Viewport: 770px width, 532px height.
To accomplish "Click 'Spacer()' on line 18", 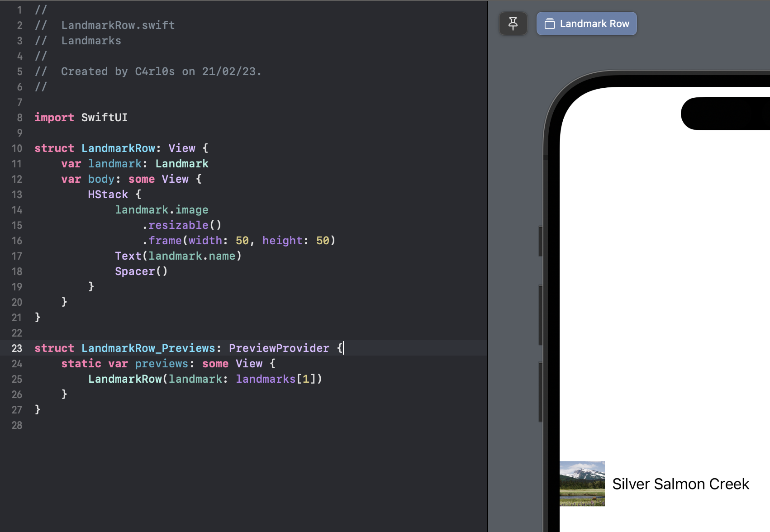I will [141, 271].
